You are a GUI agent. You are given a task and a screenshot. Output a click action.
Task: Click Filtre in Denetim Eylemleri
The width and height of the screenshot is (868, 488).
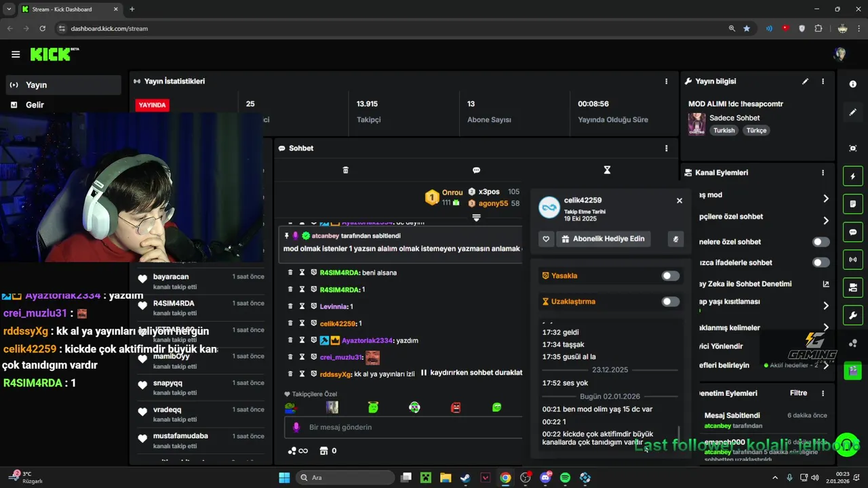[798, 393]
